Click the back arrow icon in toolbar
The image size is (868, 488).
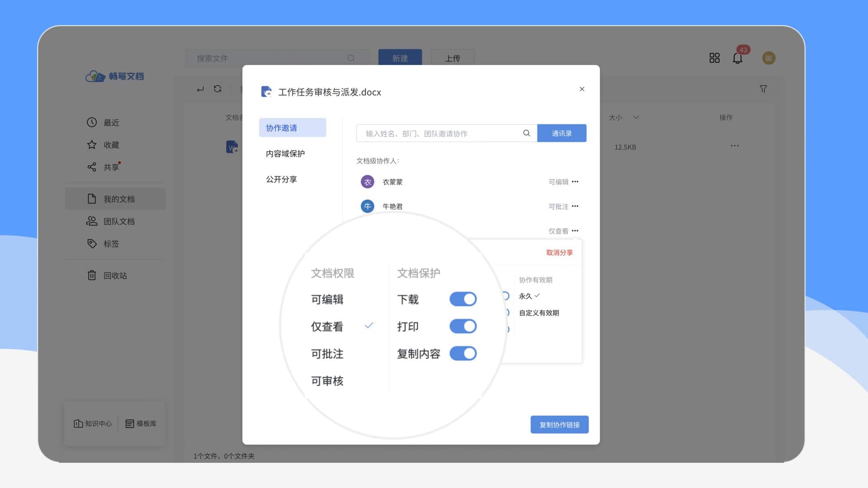[200, 89]
